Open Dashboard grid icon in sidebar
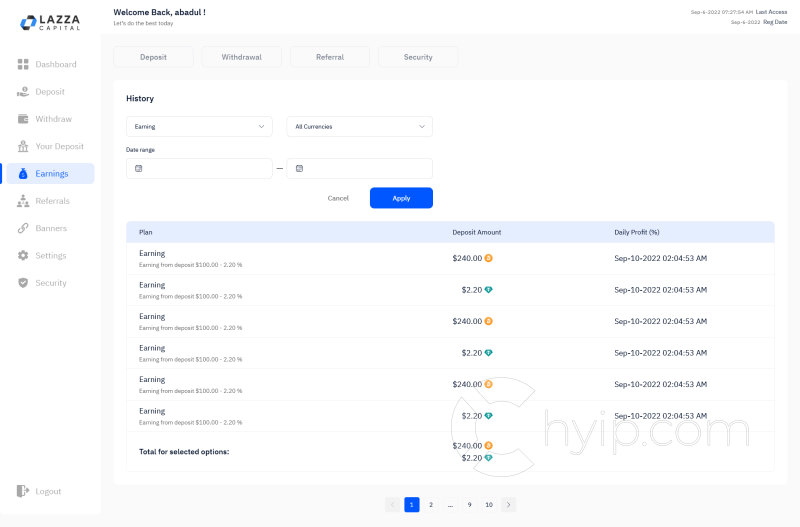800x527 pixels. pos(23,64)
